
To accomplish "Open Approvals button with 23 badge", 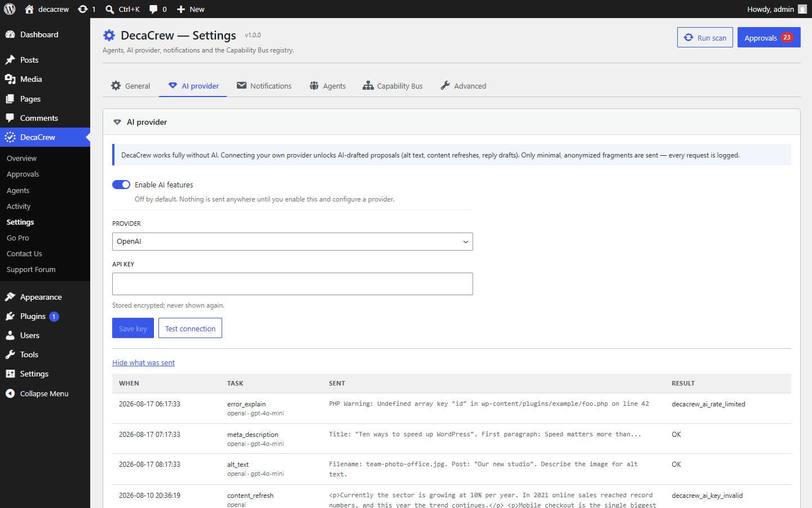I will [769, 37].
